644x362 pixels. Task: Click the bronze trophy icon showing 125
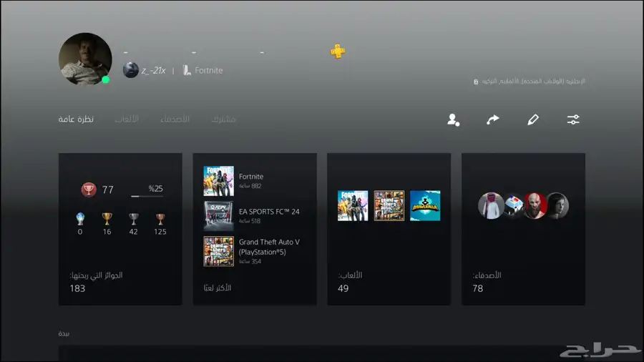(x=160, y=219)
